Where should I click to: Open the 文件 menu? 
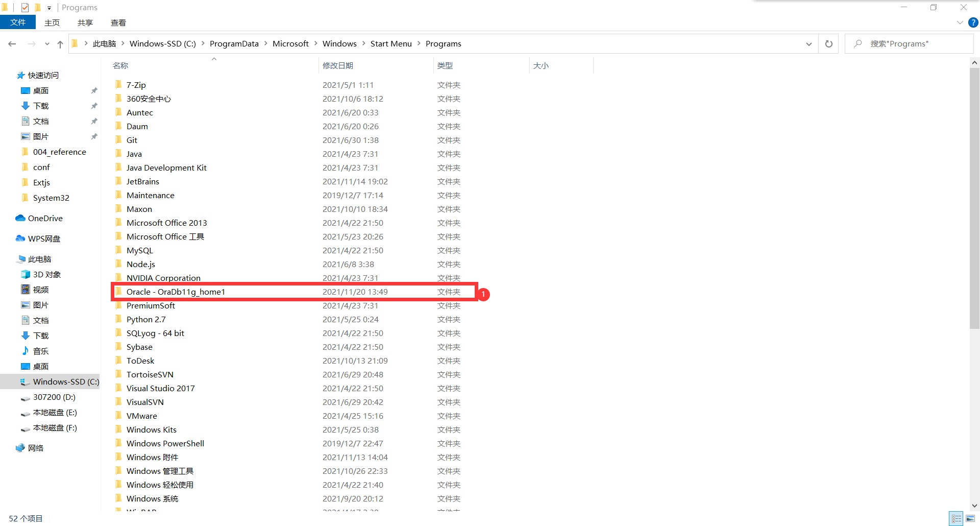(18, 22)
